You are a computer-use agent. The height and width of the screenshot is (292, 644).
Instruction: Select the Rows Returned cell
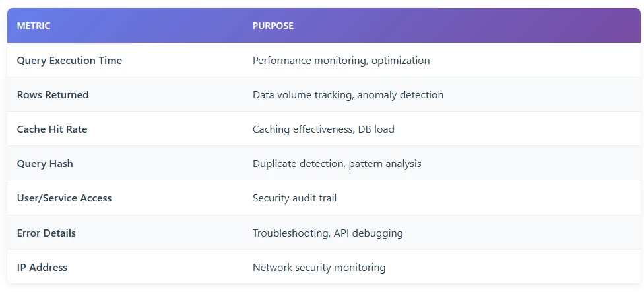pyautogui.click(x=53, y=95)
